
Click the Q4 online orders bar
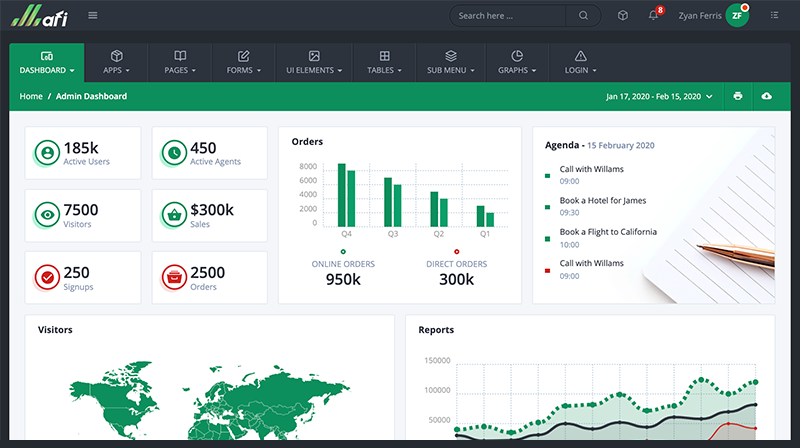coord(342,195)
